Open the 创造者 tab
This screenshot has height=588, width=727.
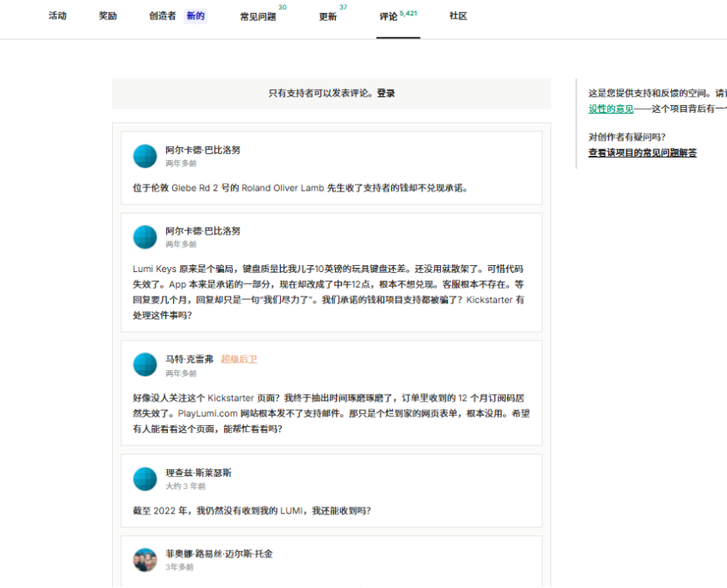pos(162,17)
